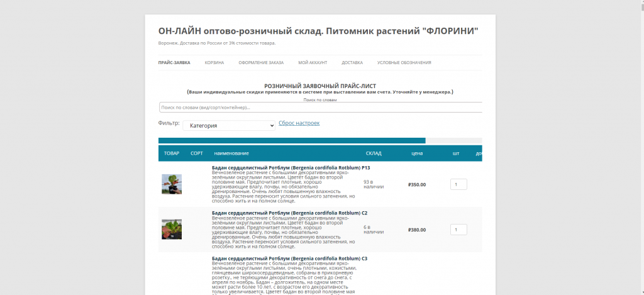Open the ПРАЙС-ЗАЯВКА menu item

[x=174, y=63]
